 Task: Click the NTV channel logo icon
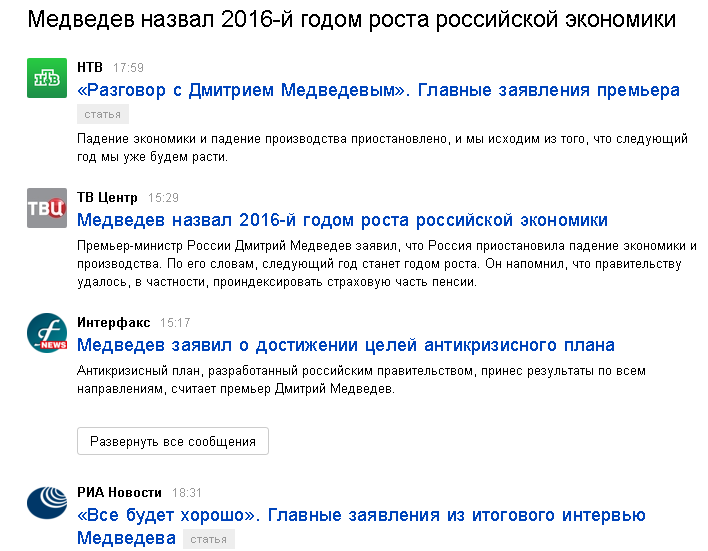(47, 78)
